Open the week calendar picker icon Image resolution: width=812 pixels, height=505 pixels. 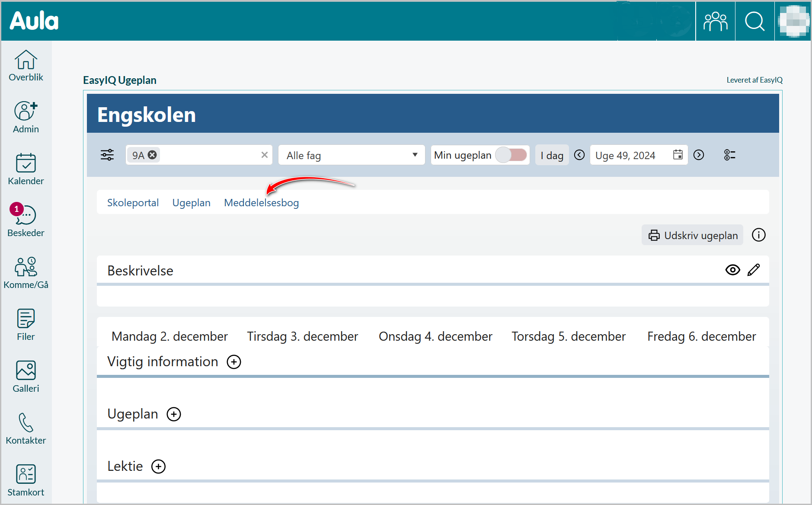(x=678, y=155)
